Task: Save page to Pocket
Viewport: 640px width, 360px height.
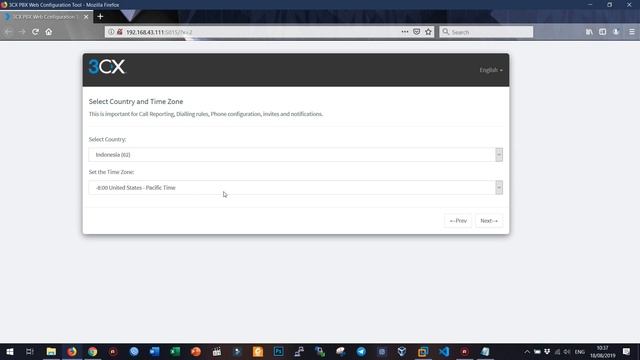Action: point(416,32)
